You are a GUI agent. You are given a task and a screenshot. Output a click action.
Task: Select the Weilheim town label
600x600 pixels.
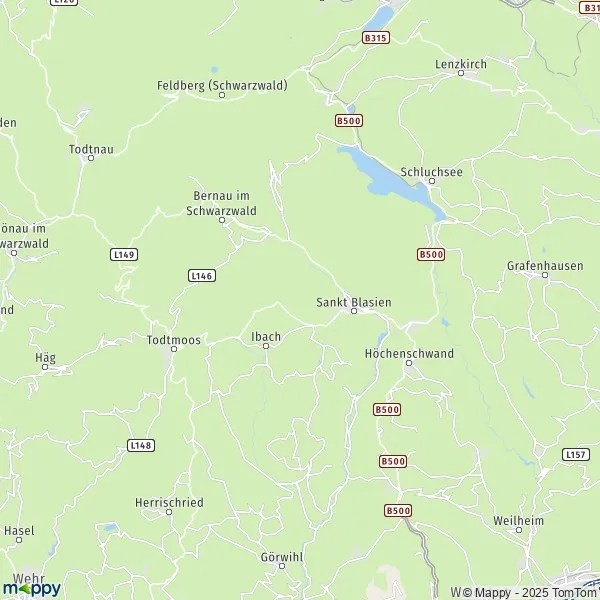pos(518,521)
